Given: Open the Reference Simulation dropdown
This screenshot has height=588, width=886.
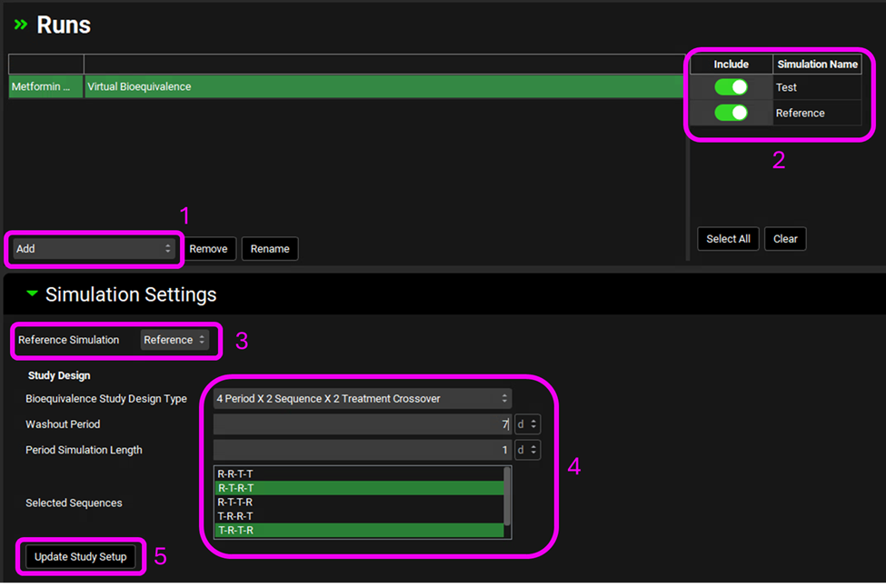Looking at the screenshot, I should pos(175,340).
